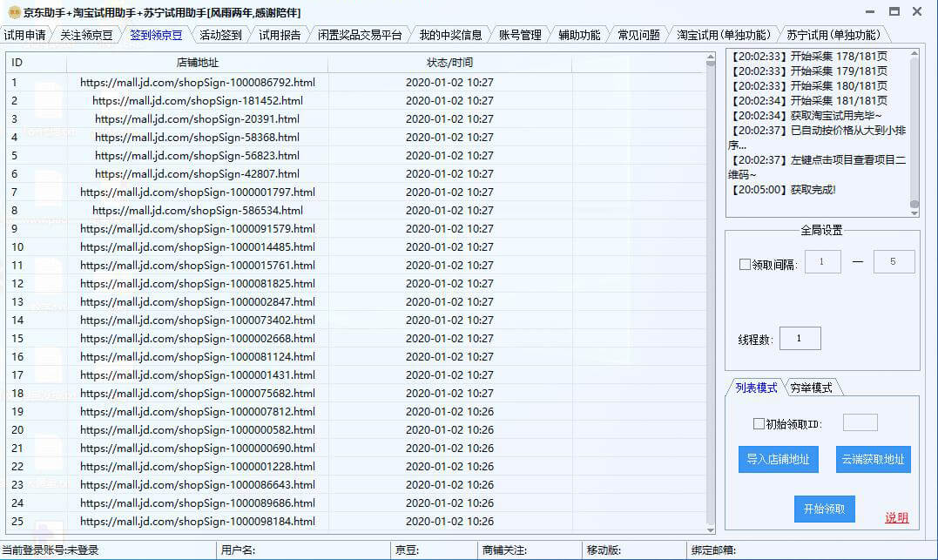938x560 pixels.
Task: Click the ID column header
Action: click(37, 62)
